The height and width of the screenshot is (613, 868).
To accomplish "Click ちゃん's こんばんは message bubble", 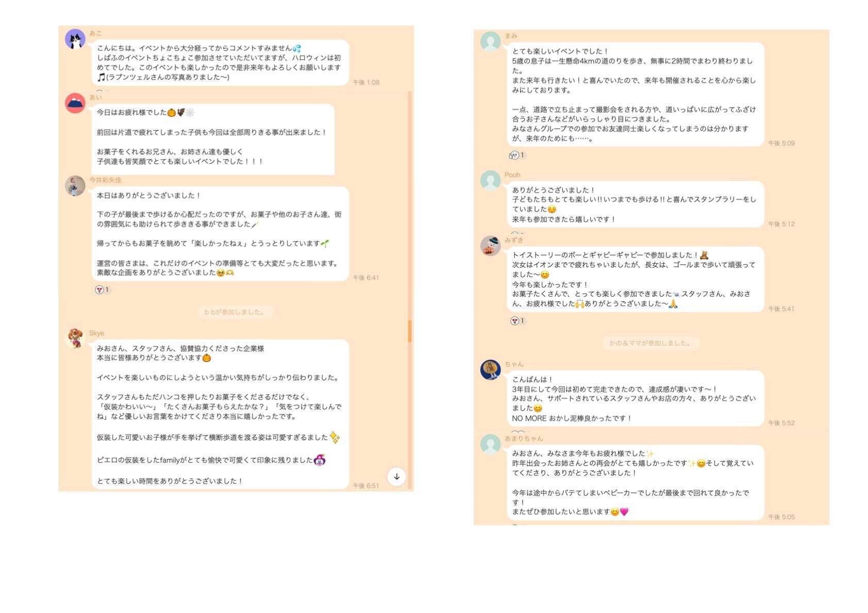I will pyautogui.click(x=635, y=399).
